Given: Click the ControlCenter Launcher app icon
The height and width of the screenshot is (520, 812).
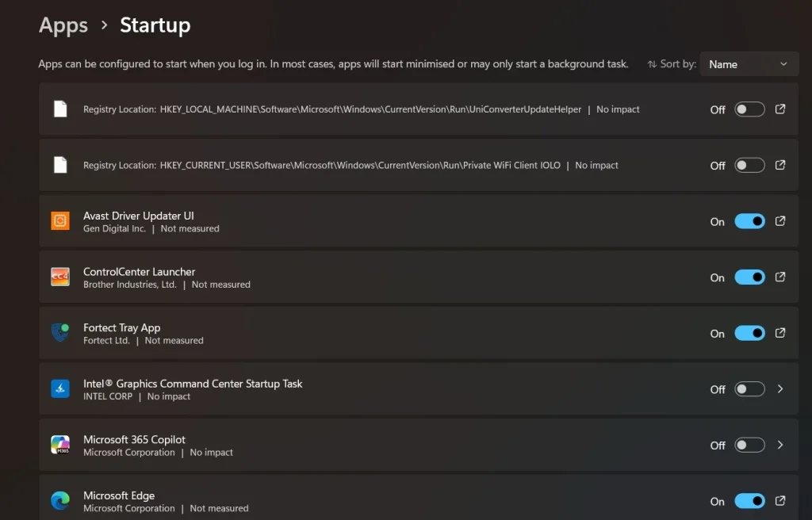Looking at the screenshot, I should [x=60, y=277].
